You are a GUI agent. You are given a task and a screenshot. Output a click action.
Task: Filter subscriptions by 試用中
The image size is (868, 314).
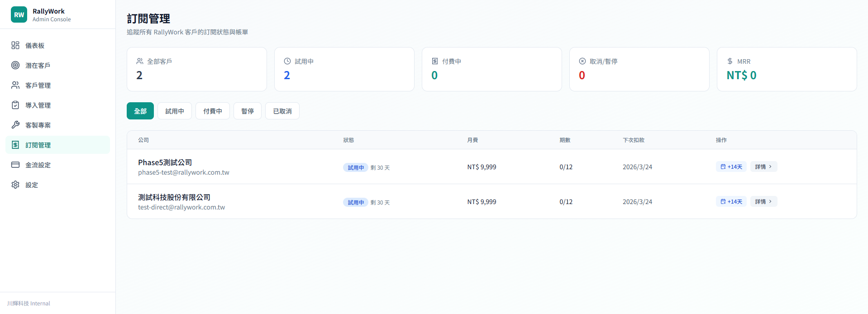point(175,111)
